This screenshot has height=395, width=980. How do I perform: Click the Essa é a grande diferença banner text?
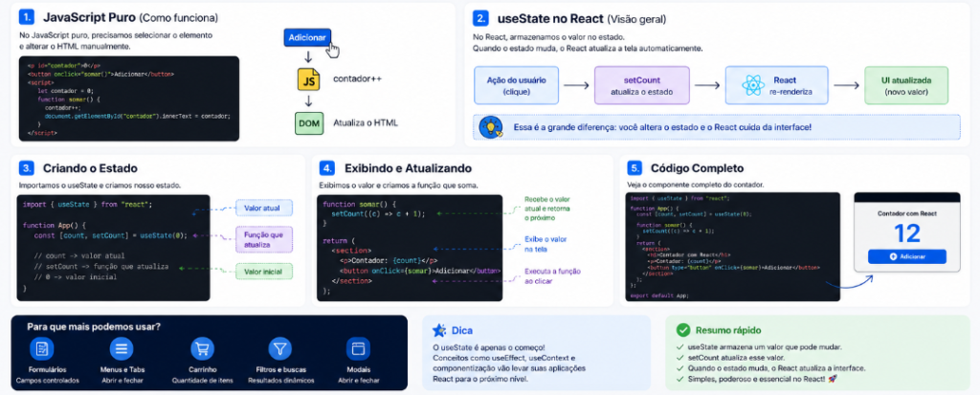[662, 127]
